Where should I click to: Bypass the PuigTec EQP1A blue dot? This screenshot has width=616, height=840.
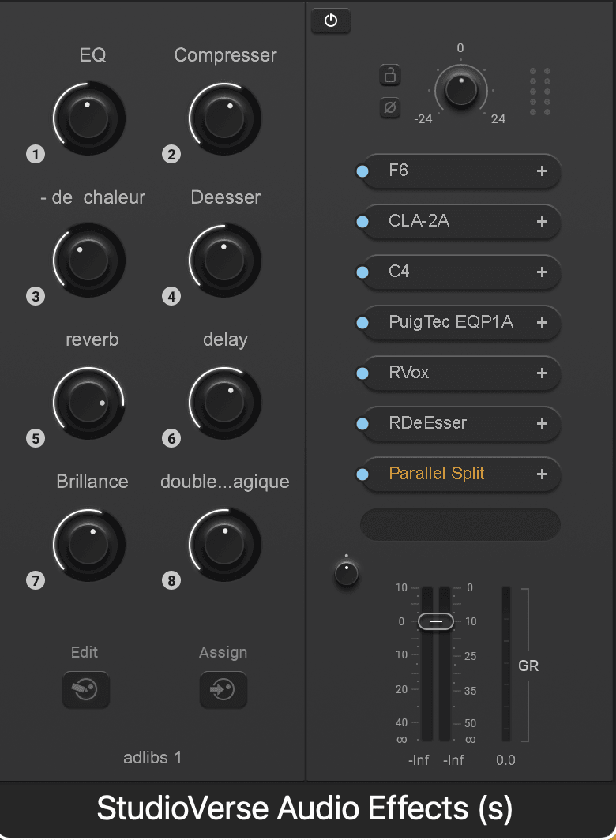(362, 322)
